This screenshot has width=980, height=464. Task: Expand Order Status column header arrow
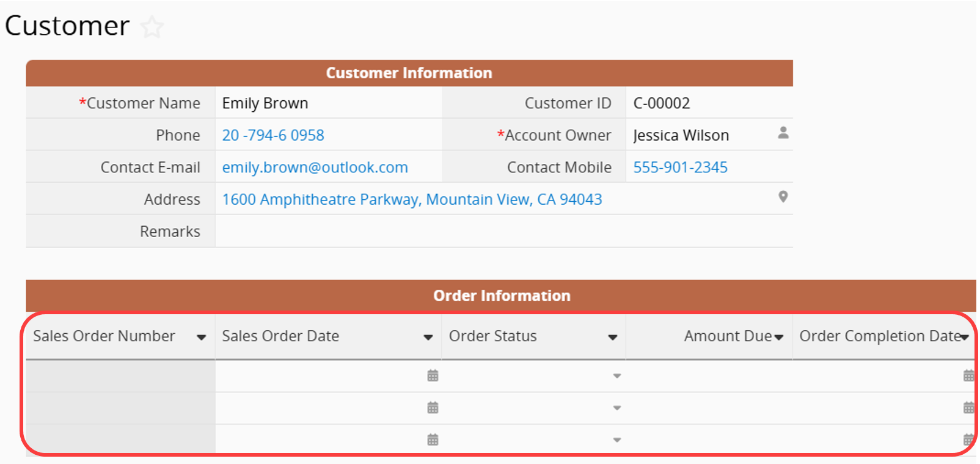(612, 337)
